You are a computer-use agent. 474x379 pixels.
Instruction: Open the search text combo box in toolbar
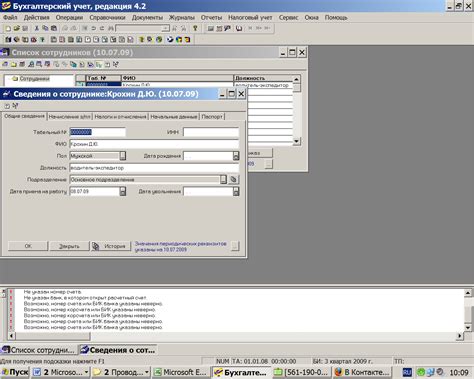pos(143,29)
